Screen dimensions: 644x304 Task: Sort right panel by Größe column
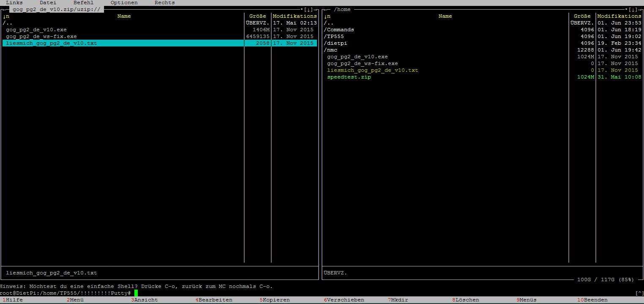tap(582, 16)
